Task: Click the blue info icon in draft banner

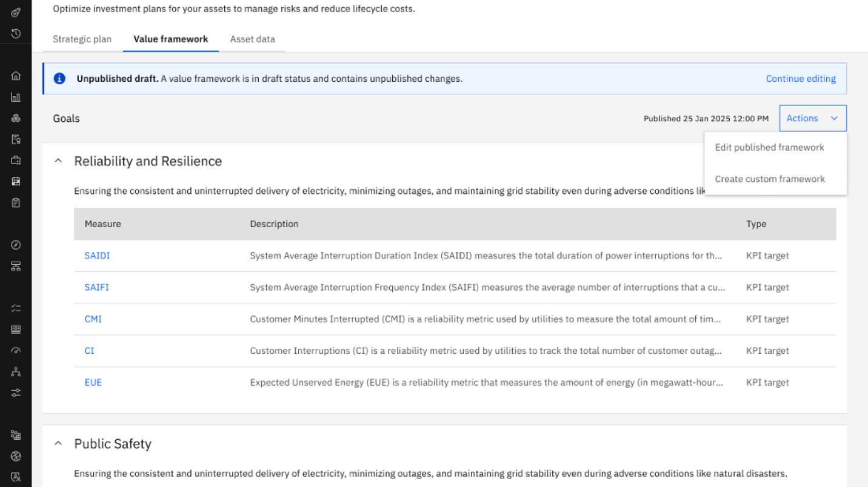Action: click(59, 79)
